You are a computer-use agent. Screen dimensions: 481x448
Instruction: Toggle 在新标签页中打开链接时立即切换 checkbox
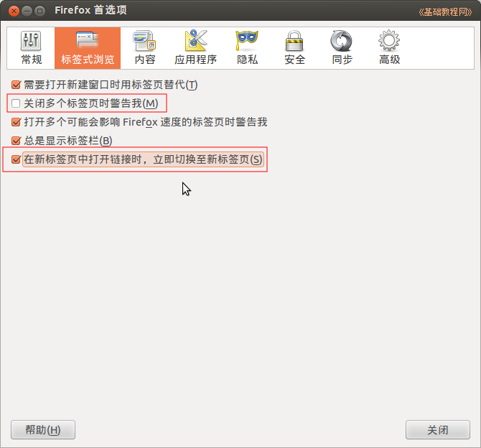click(x=16, y=159)
